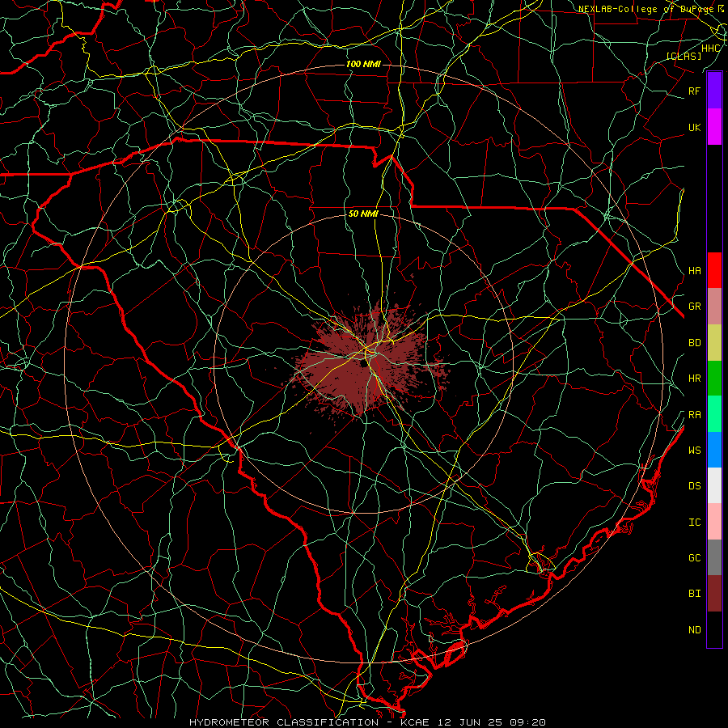Pick the HR green legend swatch

714,379
